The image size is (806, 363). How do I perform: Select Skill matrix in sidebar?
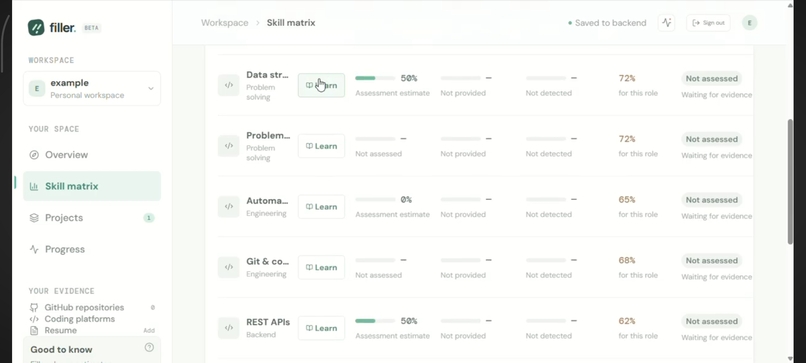pyautogui.click(x=92, y=186)
